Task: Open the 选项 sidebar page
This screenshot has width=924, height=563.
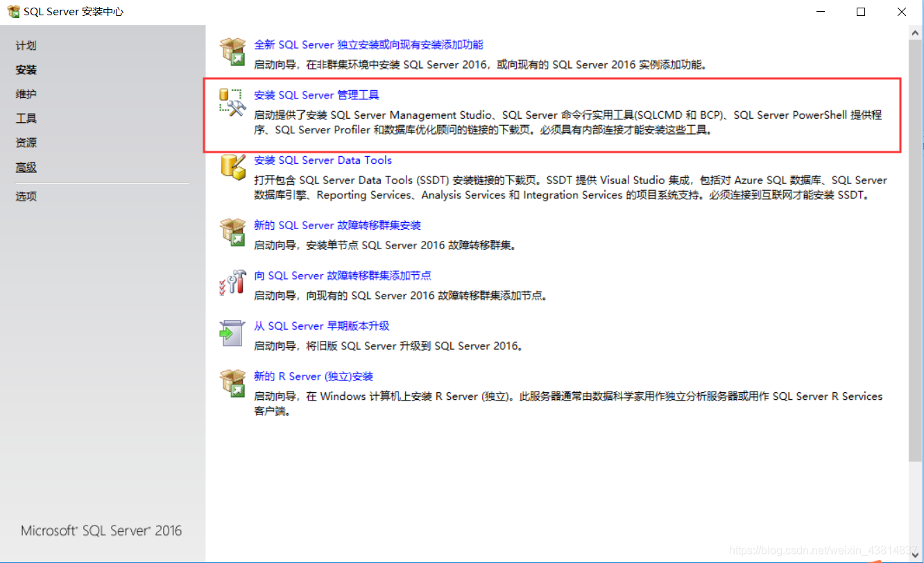Action: (26, 196)
